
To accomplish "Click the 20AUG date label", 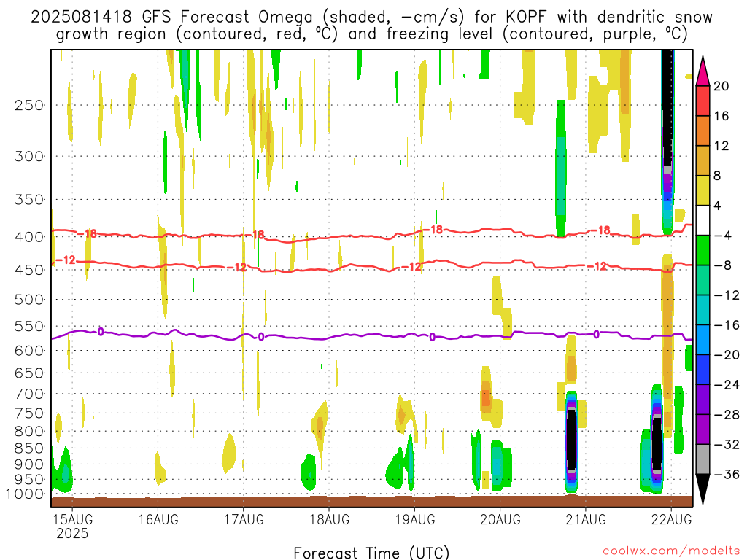I will pyautogui.click(x=500, y=519).
